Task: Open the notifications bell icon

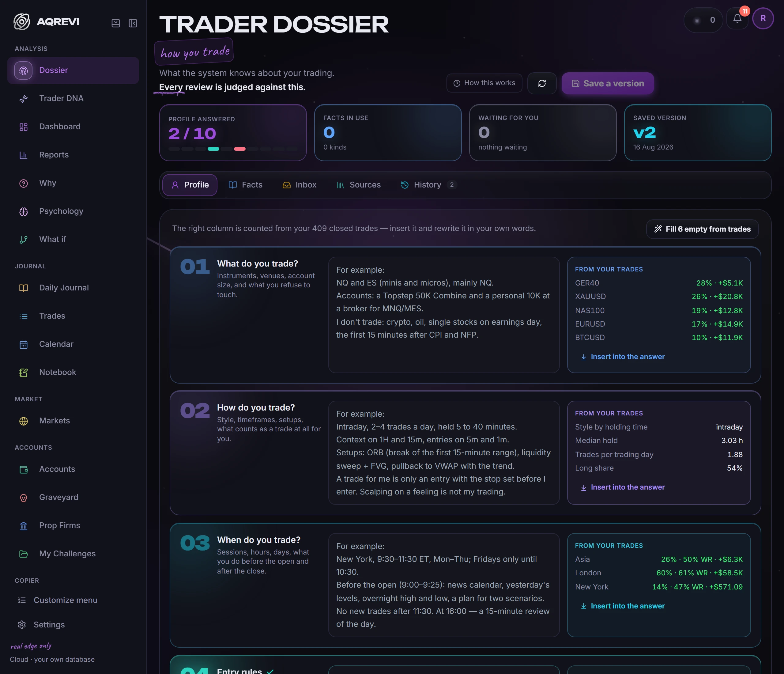Action: pos(737,19)
